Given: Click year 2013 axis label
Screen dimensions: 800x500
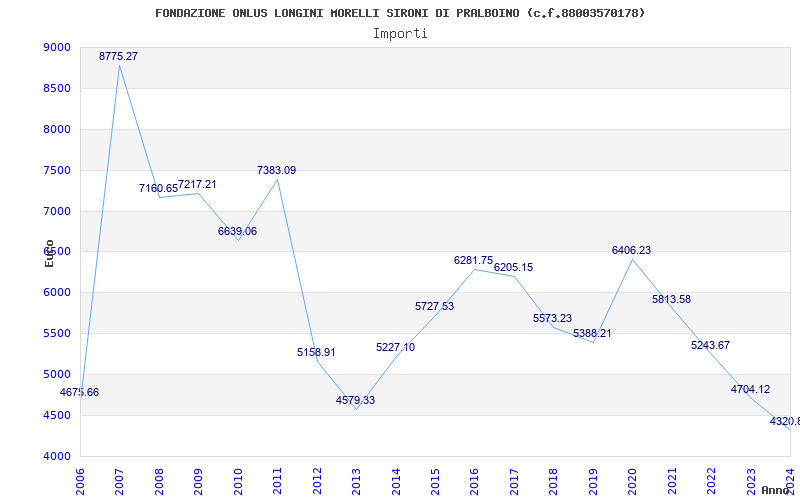Looking at the screenshot, I should [356, 482].
